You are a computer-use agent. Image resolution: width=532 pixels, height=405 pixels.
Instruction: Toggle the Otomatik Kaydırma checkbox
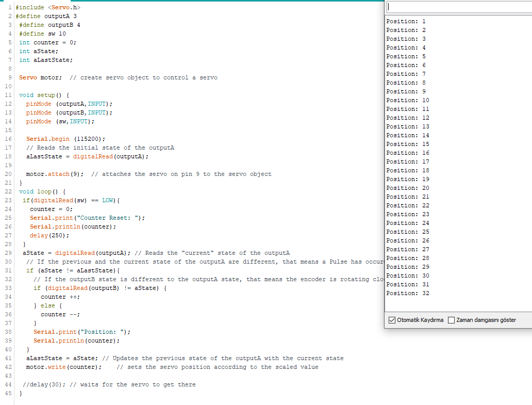[x=392, y=320]
